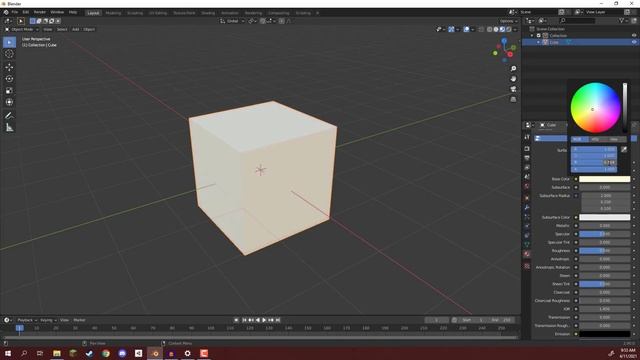Open the viewport shading options dropdown arrow
Screen dimensions: 640x360
515,29
